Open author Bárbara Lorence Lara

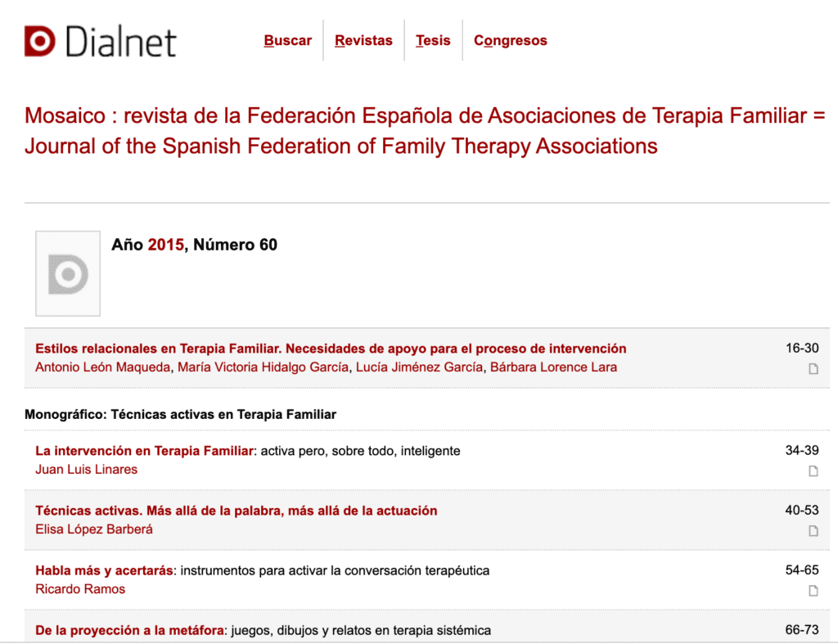click(554, 367)
